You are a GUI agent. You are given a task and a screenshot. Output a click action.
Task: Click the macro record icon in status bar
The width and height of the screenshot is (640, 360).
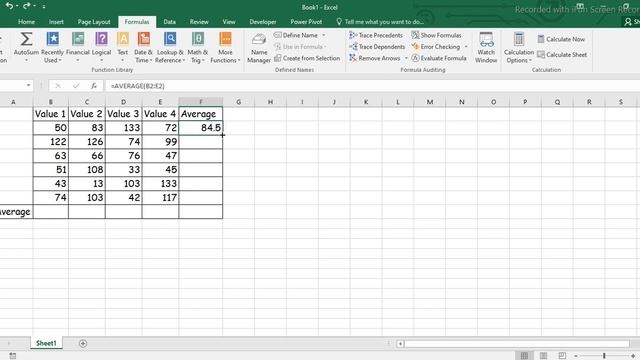pyautogui.click(x=13, y=356)
